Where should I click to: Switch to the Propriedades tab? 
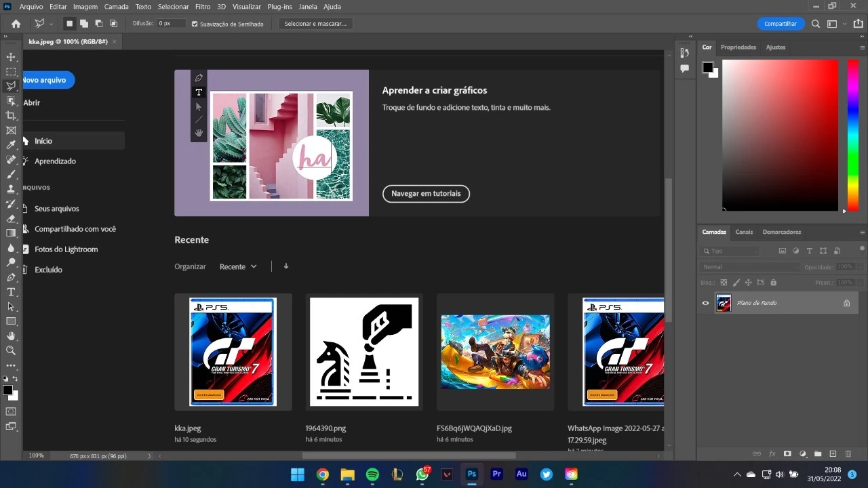[x=738, y=47]
